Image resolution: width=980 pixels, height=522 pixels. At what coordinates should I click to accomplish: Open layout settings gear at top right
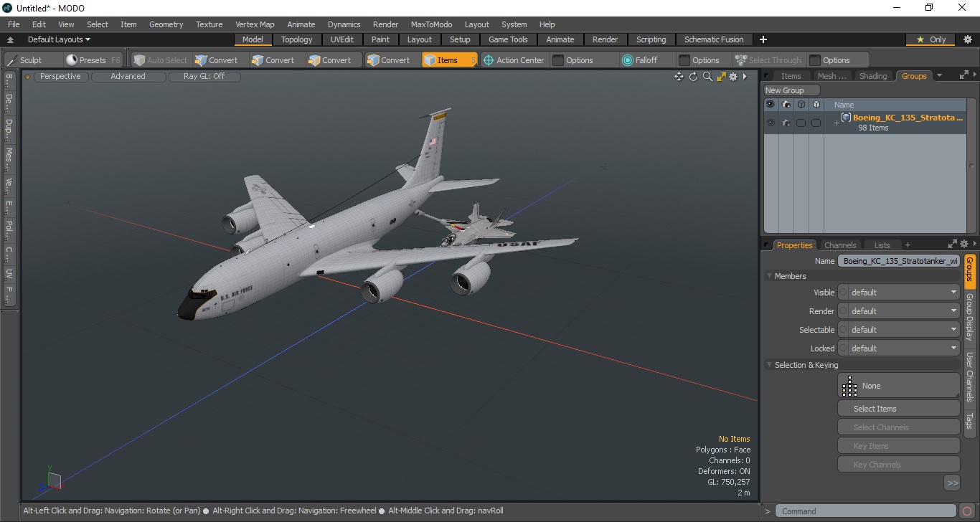(x=967, y=39)
